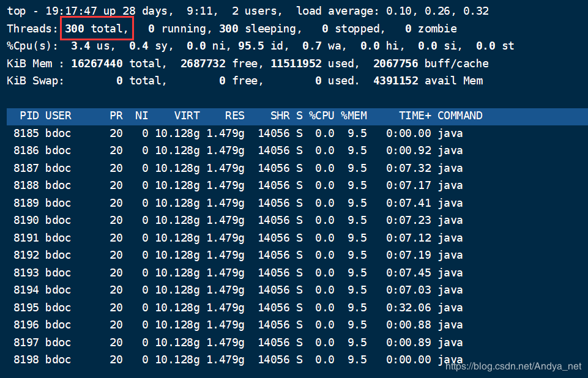
Task: Click TIME+ value 0:07.45
Action: (x=409, y=273)
